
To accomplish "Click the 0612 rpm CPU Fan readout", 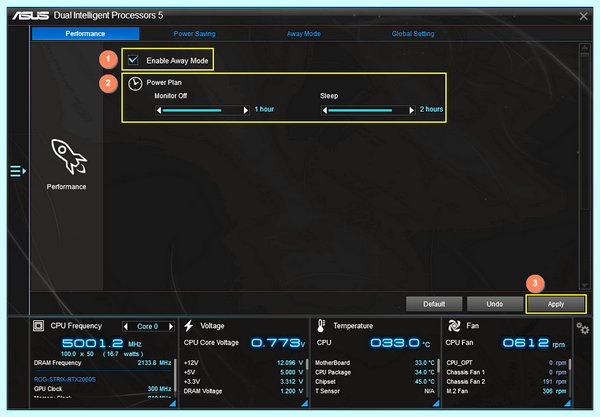I will tap(533, 343).
